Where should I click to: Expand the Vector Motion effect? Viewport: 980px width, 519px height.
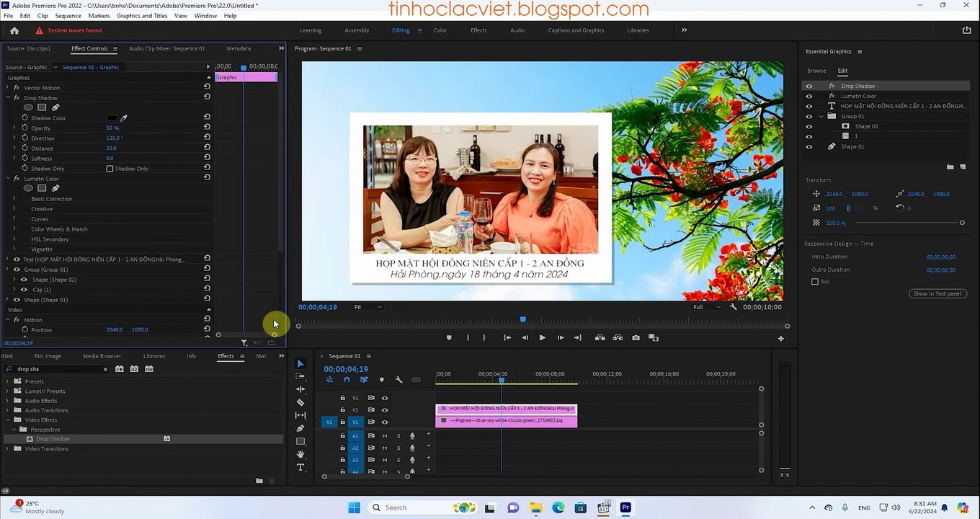[8, 88]
